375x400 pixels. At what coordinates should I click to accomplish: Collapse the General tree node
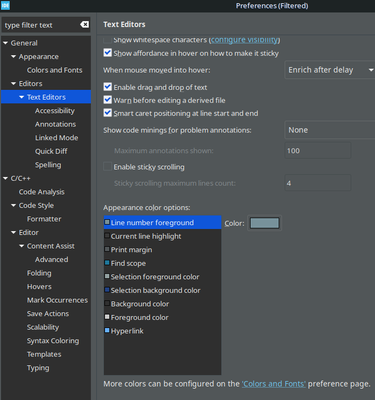click(x=5, y=43)
